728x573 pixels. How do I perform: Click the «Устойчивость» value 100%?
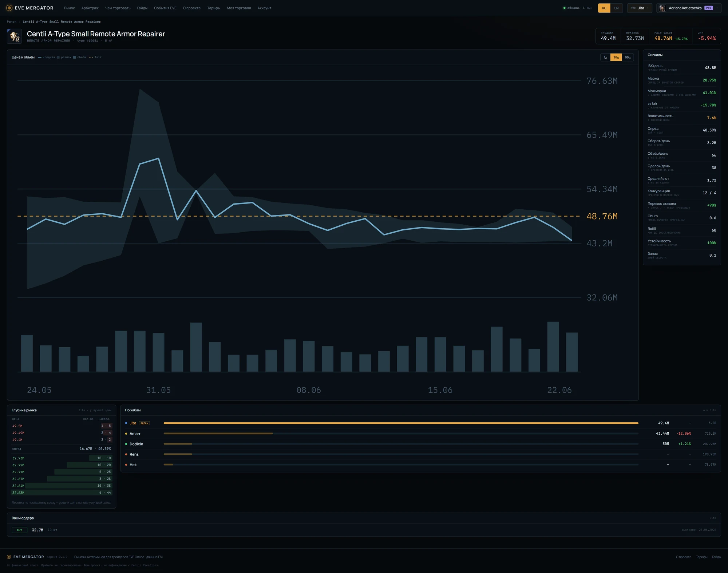(x=712, y=243)
